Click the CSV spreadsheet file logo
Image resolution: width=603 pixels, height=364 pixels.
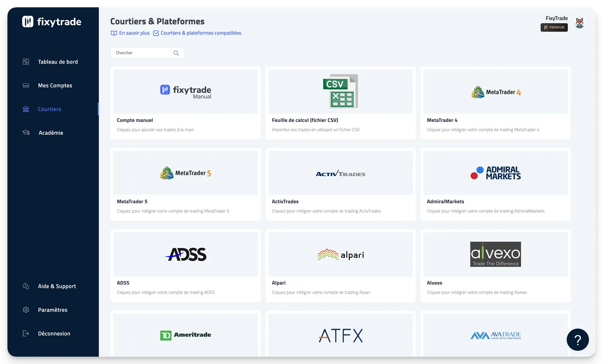click(x=341, y=91)
